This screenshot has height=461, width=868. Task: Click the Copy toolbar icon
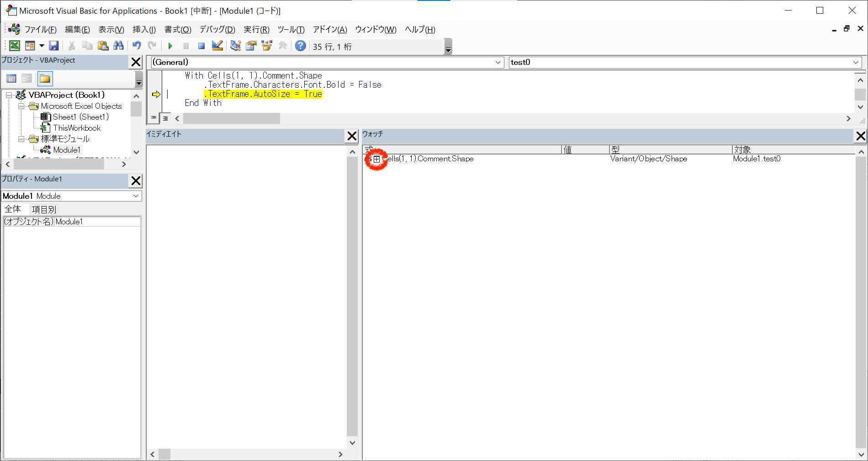(x=87, y=46)
